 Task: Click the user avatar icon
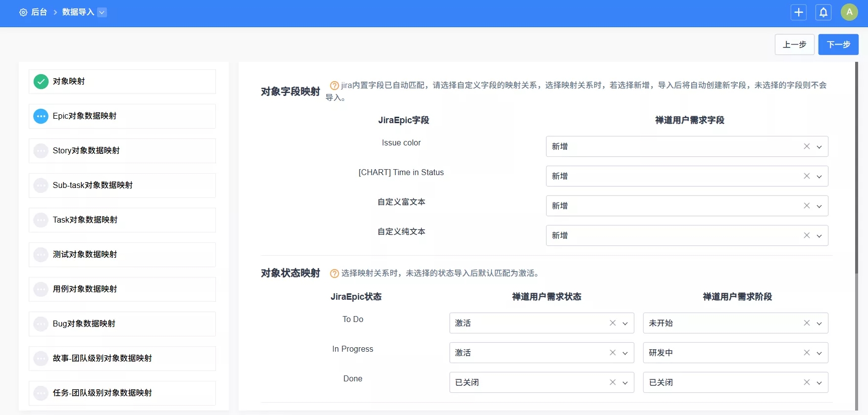[849, 12]
